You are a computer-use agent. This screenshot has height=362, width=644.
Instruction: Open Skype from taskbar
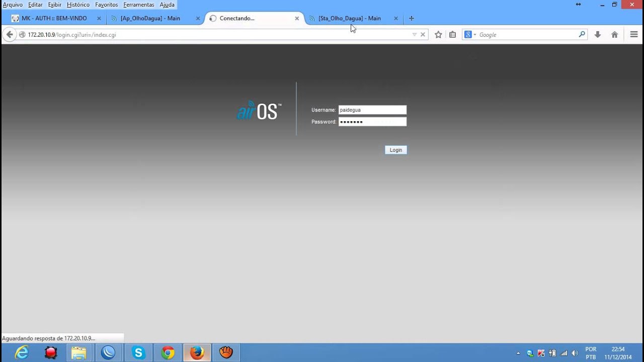click(138, 352)
